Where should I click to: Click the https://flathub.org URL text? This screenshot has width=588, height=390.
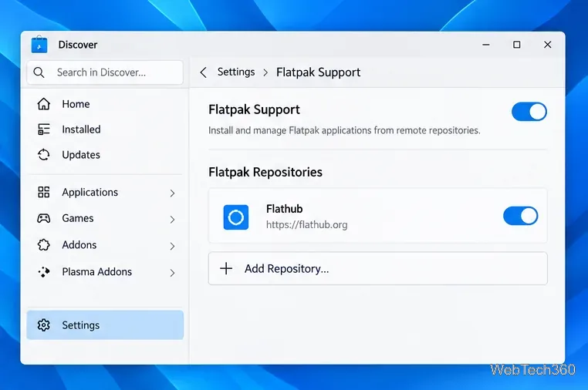307,224
